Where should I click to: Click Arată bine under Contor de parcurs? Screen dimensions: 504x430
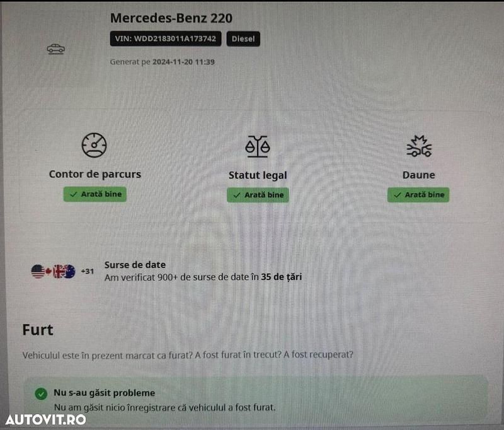[x=95, y=194]
